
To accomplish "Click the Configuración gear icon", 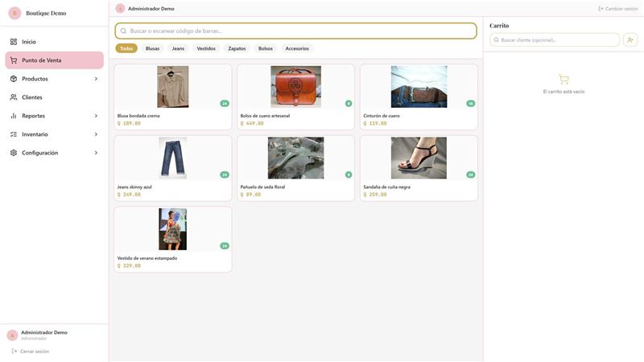I will click(14, 153).
